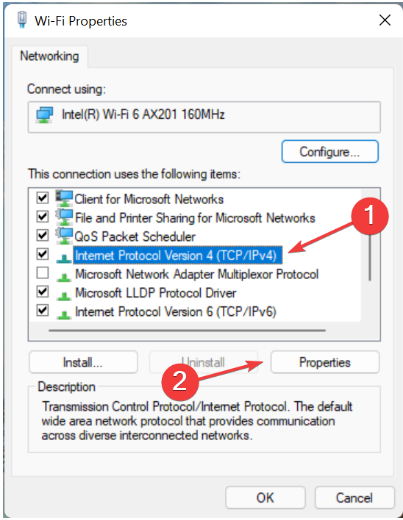403x520 pixels.
Task: Enable Microsoft Network Adapter Multiplexor Protocol checkbox
Action: point(43,273)
